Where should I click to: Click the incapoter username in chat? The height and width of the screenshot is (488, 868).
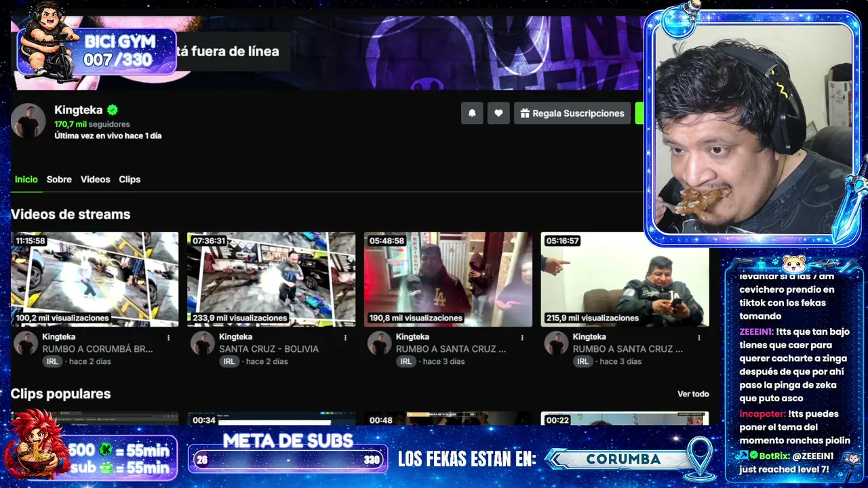[762, 414]
